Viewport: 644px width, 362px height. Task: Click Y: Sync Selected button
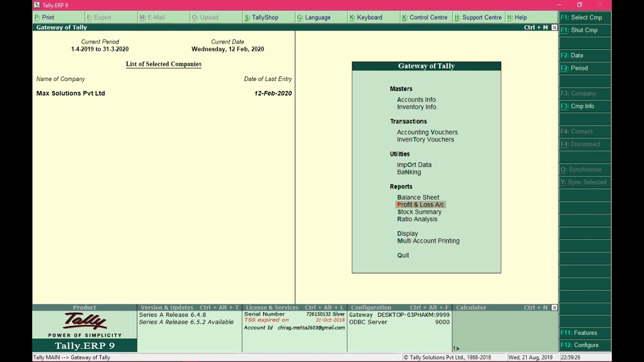[x=585, y=183]
